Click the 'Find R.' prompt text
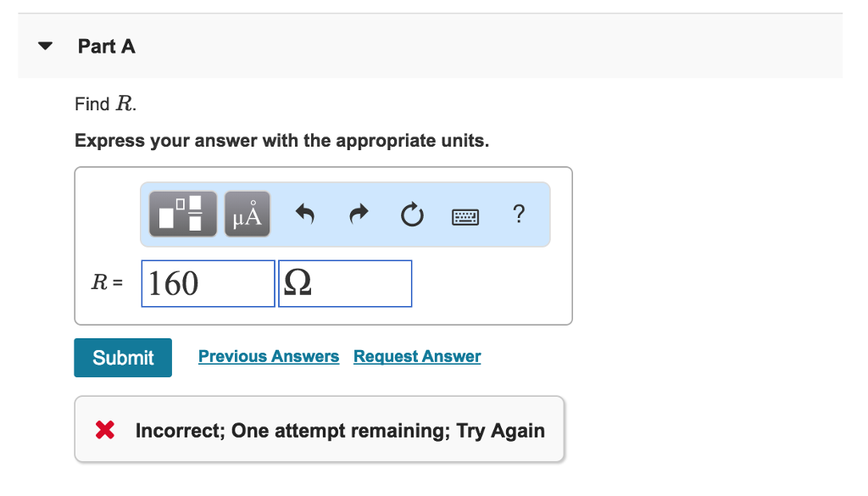 coord(105,104)
